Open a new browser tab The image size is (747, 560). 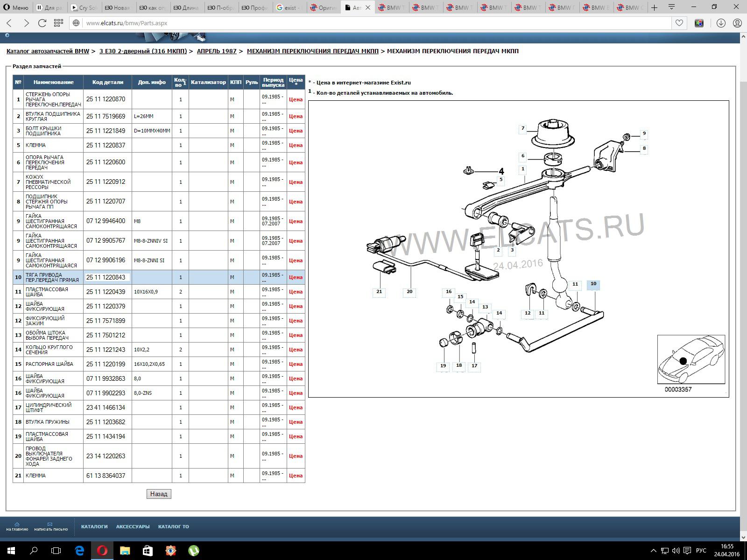click(x=654, y=7)
